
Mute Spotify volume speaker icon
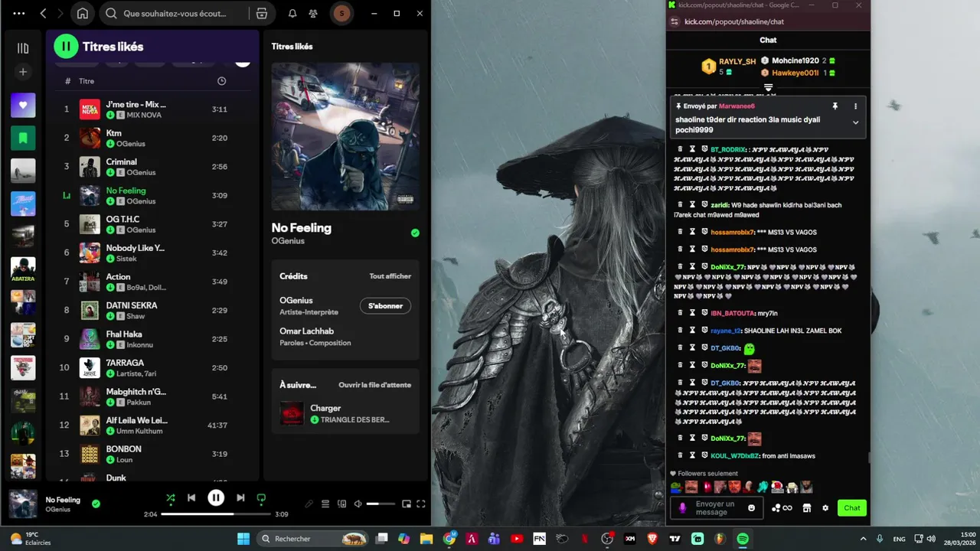point(358,504)
